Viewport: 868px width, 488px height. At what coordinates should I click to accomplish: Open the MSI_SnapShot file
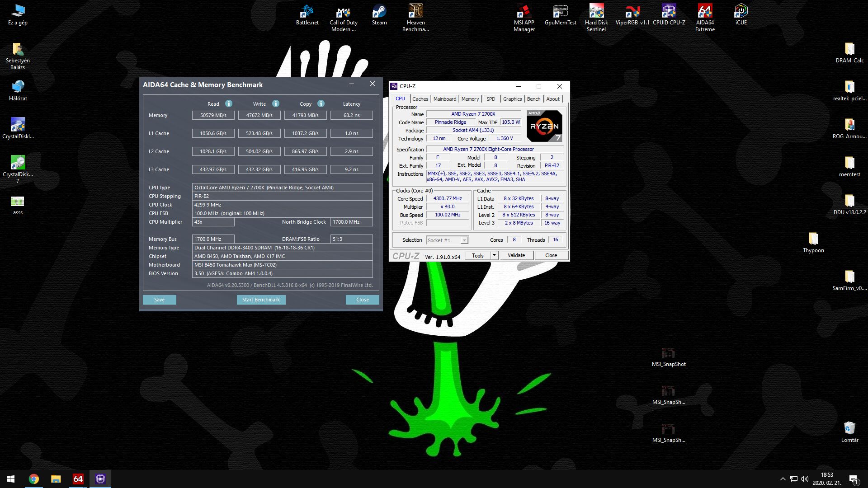pos(669,357)
